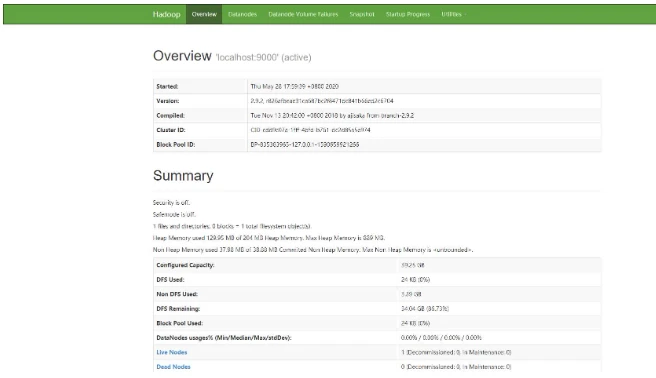Expand the Utilities dropdown menu
This screenshot has width=656, height=378.
click(x=454, y=14)
